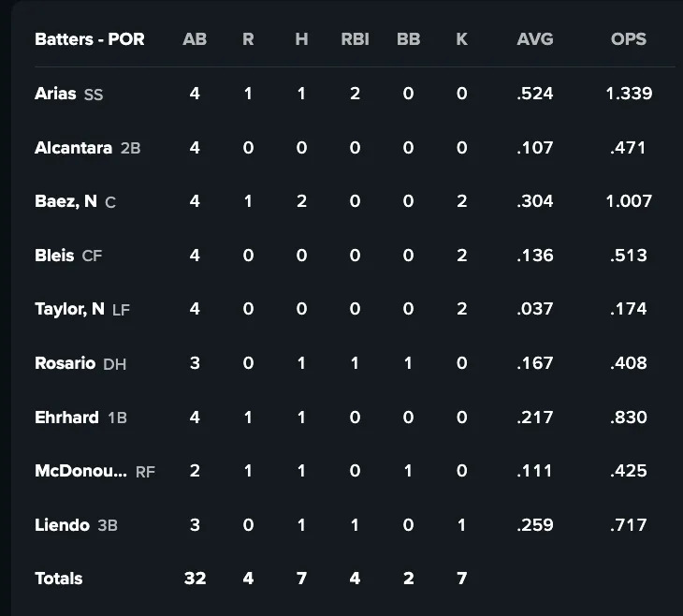Select Bleis in the batters list

[54, 256]
